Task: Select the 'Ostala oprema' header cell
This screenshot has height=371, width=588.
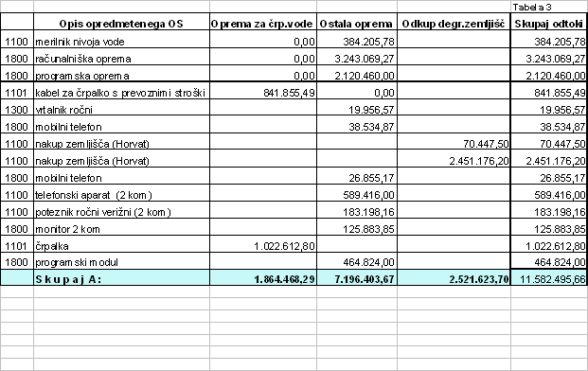Action: pyautogui.click(x=357, y=22)
